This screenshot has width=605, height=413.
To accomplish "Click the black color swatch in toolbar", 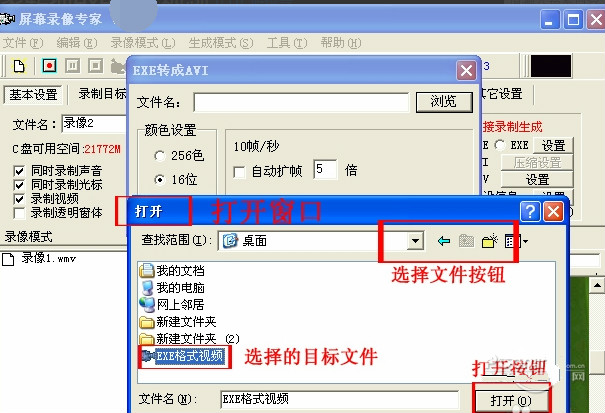I will (x=551, y=66).
